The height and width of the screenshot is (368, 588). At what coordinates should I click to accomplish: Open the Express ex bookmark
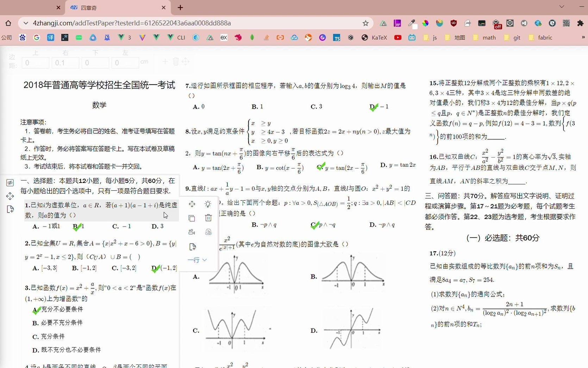pos(224,37)
